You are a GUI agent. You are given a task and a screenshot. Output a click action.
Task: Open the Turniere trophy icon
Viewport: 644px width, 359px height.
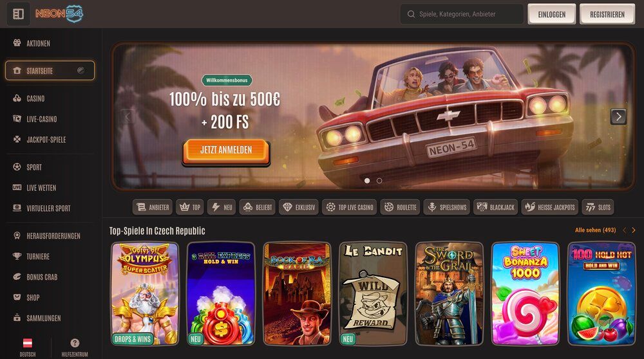click(x=17, y=256)
